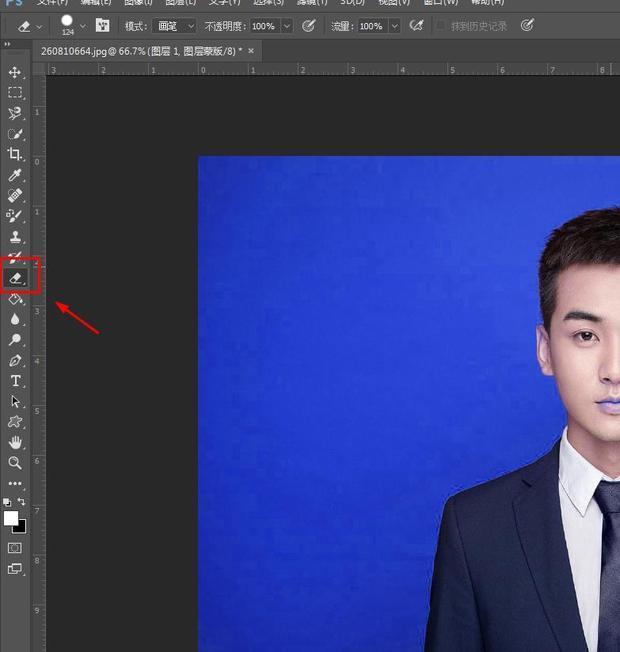Select the History Brush tool

pos(15,257)
